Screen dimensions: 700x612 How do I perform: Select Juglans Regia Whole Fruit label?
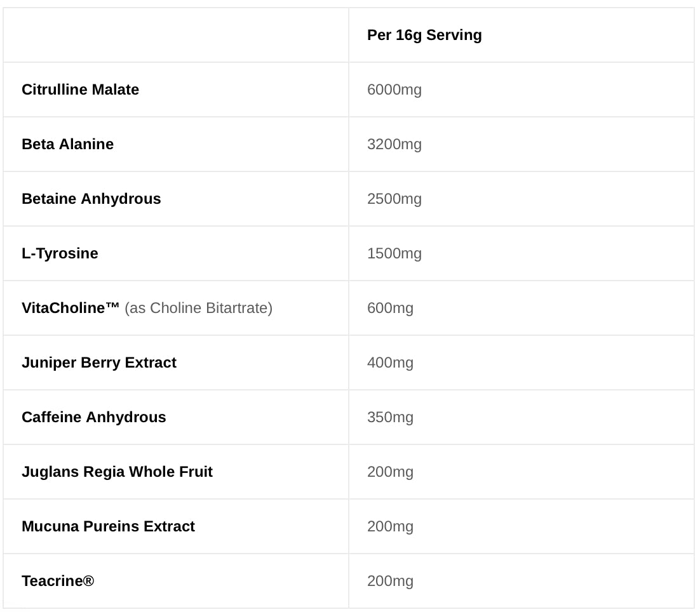coord(118,472)
